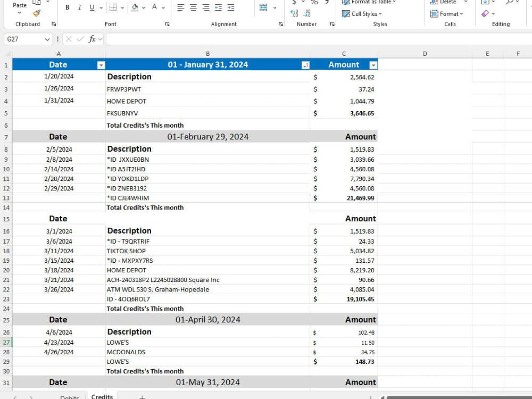Center text horizontally
Image resolution: width=532 pixels, height=399 pixels.
point(193,7)
